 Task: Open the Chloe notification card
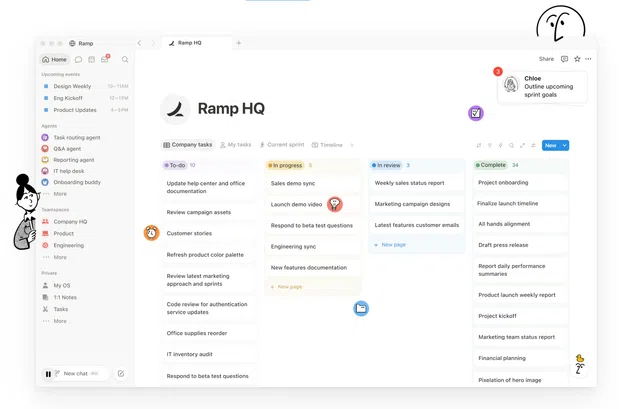click(x=542, y=87)
